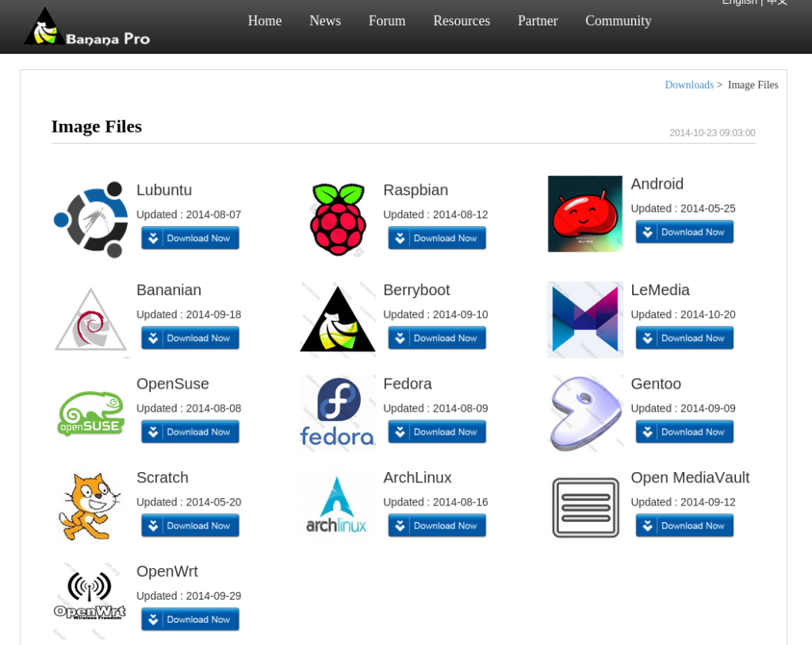This screenshot has width=812, height=645.
Task: Click the Lubuntu logo icon
Action: [90, 220]
